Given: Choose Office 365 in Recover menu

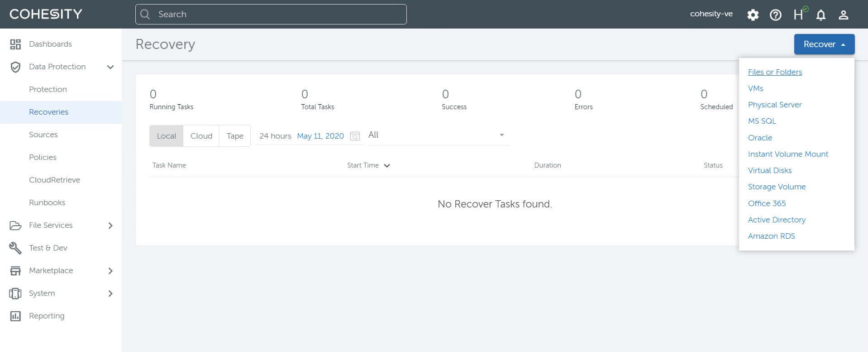Looking at the screenshot, I should 767,203.
